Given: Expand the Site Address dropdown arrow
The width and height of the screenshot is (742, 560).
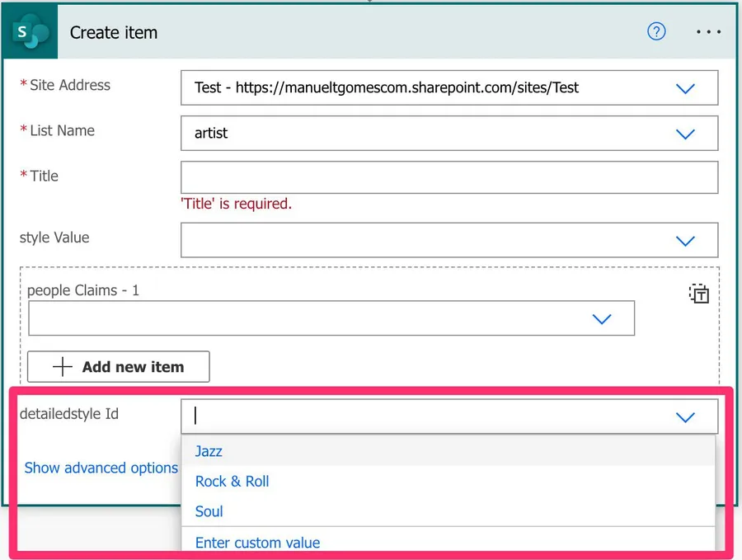Looking at the screenshot, I should click(x=685, y=88).
